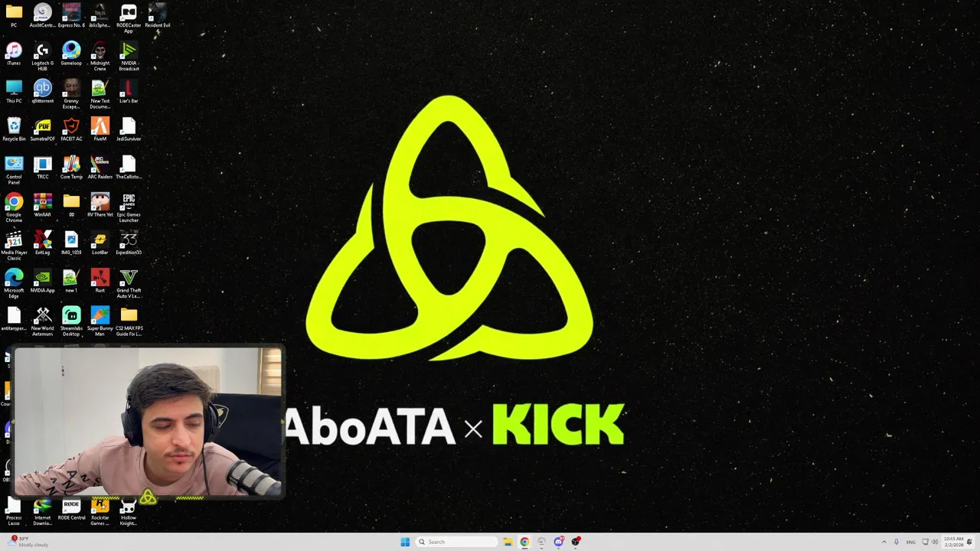
Task: Open the 'new 1' text file
Action: point(71,281)
